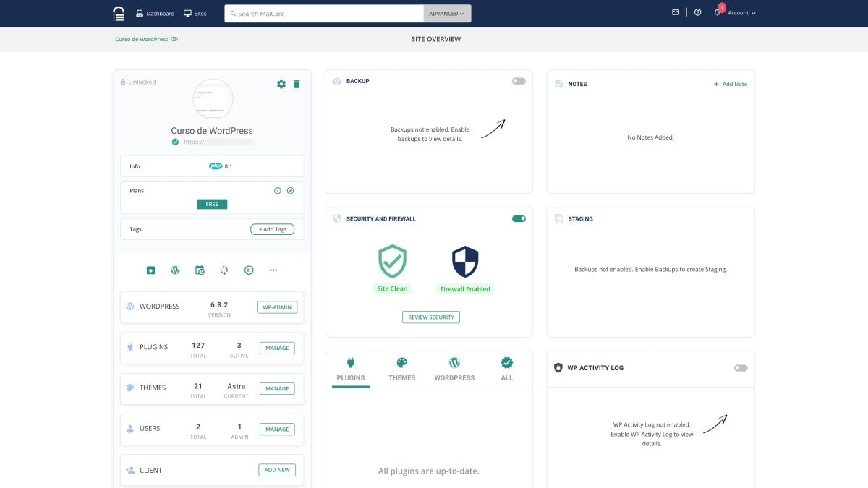
Task: Click the pause protection icon
Action: [x=249, y=270]
